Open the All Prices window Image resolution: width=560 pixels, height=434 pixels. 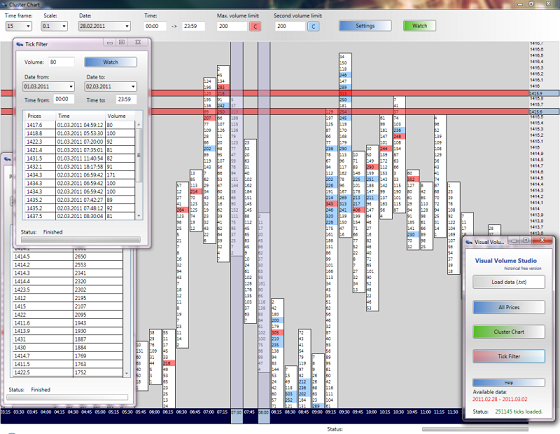(x=509, y=307)
